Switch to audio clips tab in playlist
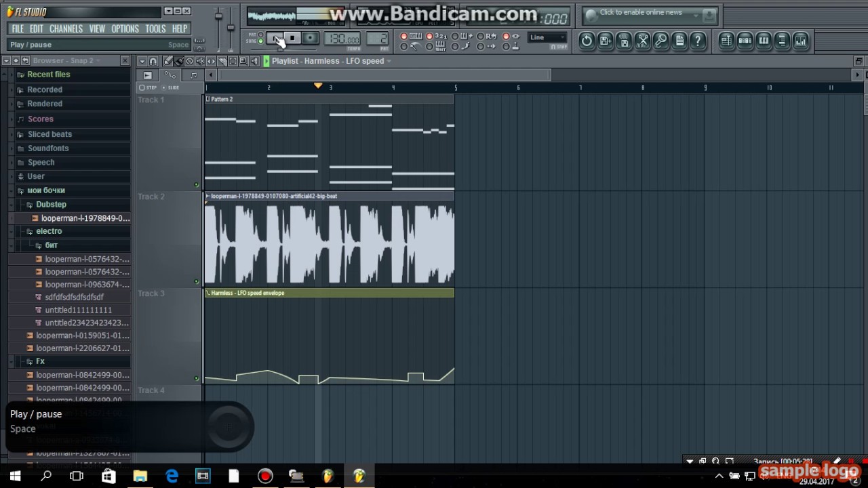Image resolution: width=868 pixels, height=488 pixels. 147,75
